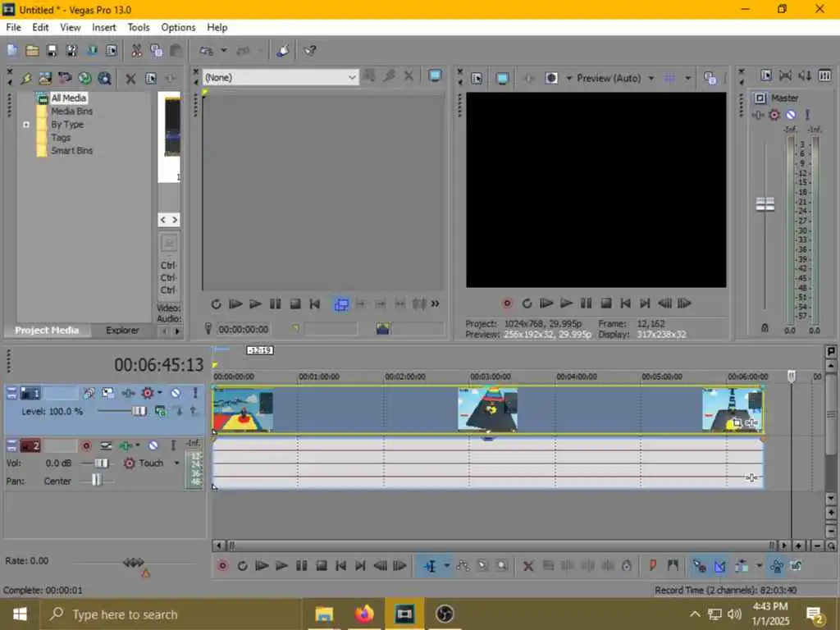Open the Edit menu
This screenshot has height=630, width=840.
tap(40, 27)
